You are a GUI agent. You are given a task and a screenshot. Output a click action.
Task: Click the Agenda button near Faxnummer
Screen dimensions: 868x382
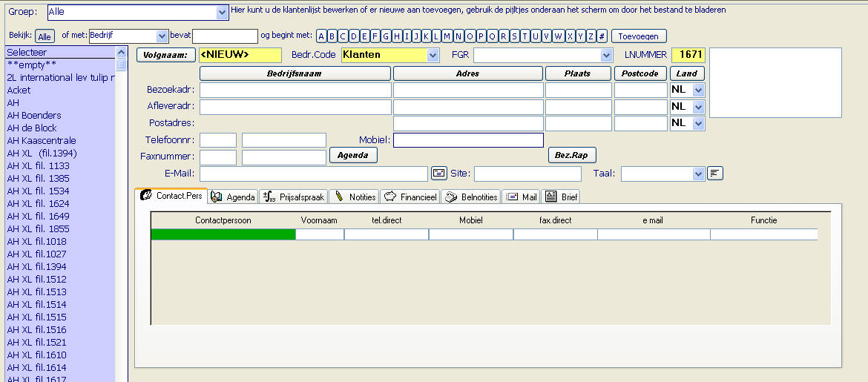point(353,155)
